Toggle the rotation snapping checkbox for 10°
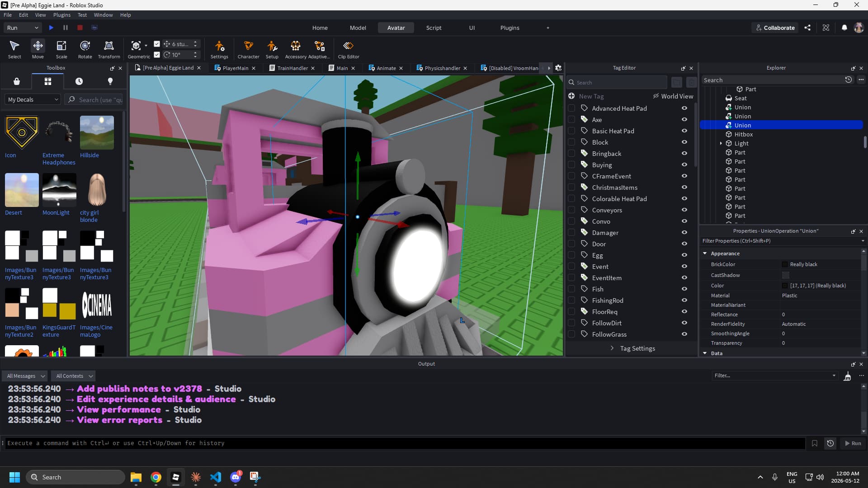 pos(157,55)
